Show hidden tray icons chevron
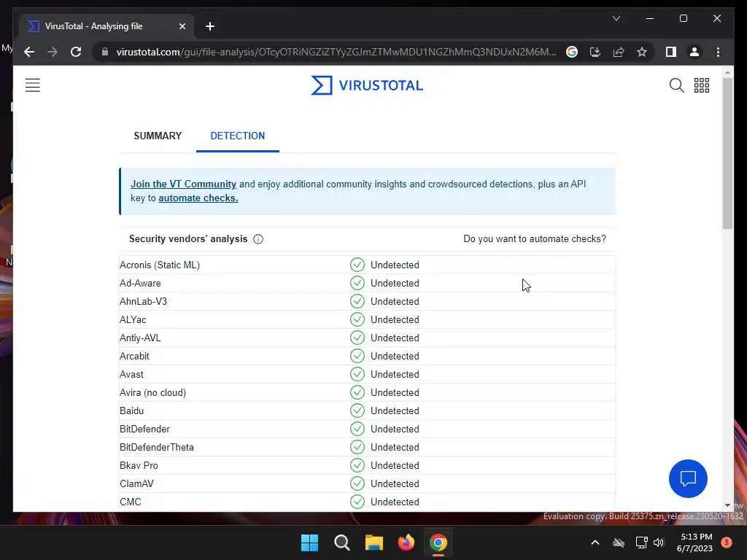 click(x=595, y=542)
